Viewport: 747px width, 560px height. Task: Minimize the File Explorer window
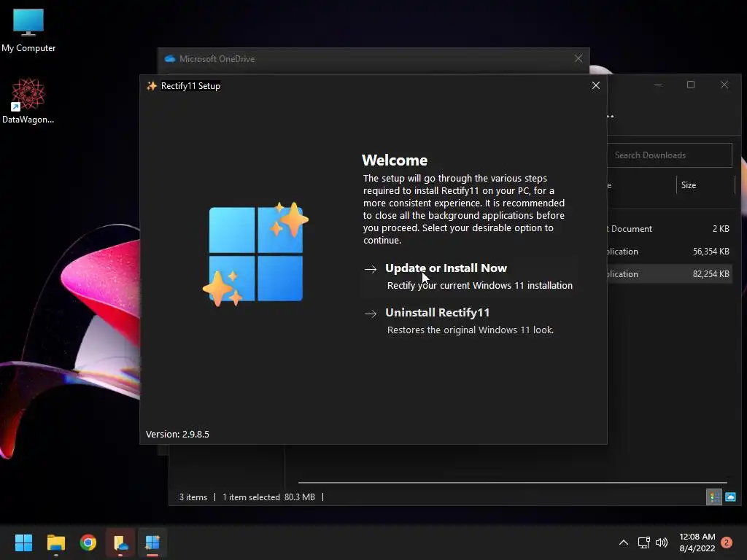pos(658,85)
